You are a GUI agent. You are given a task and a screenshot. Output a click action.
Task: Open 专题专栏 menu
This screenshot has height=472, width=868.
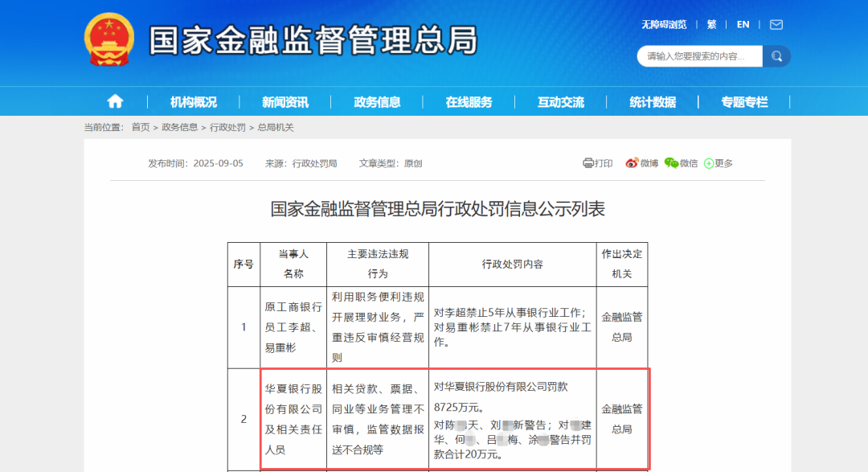pyautogui.click(x=744, y=102)
